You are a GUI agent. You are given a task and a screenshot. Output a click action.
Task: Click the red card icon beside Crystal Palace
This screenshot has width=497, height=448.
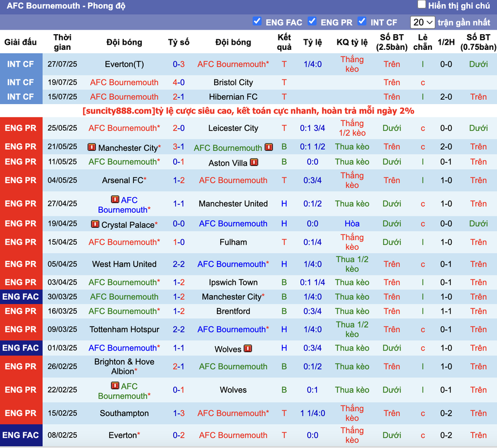tap(95, 224)
